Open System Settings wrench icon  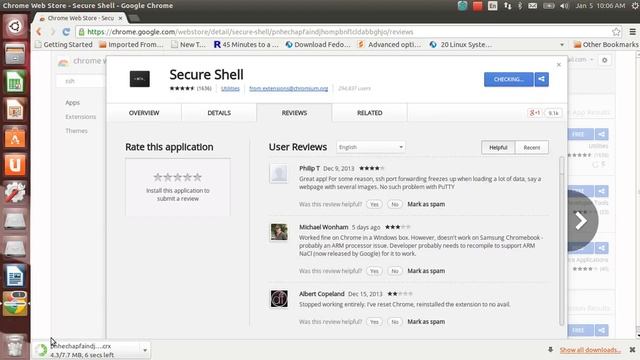[x=15, y=192]
